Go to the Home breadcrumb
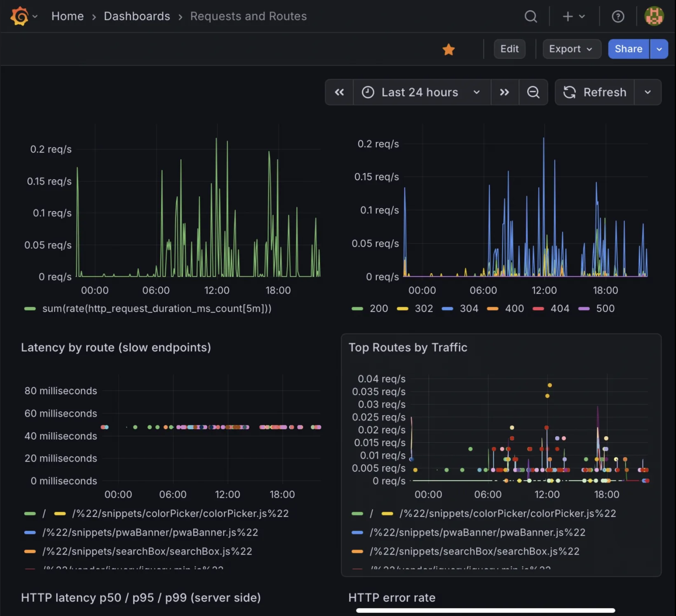676x616 pixels. 68,16
